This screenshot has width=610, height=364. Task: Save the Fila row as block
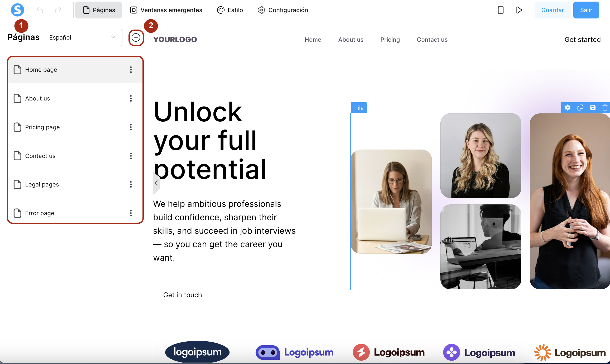click(x=593, y=108)
